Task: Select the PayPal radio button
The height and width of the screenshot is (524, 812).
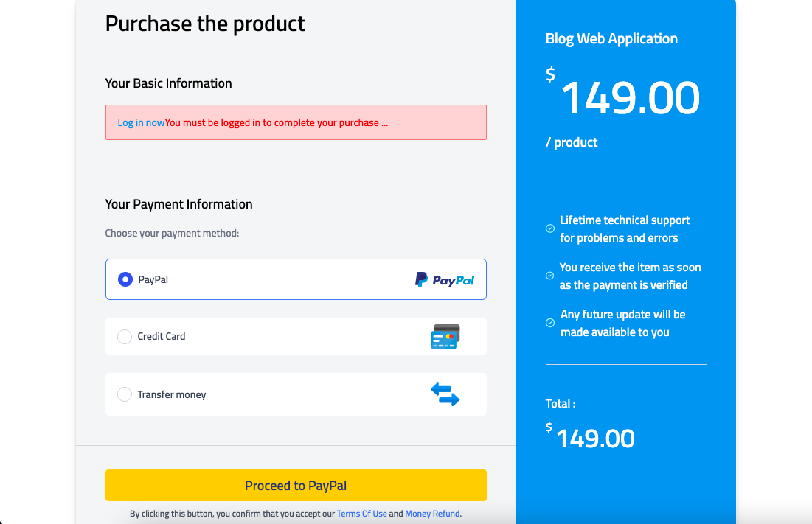Action: point(125,279)
